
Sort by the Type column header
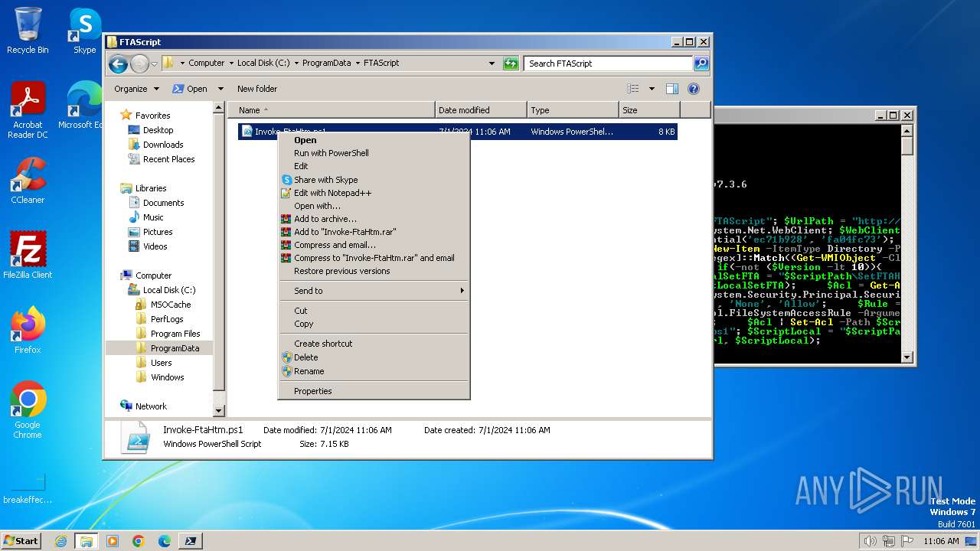(x=573, y=110)
